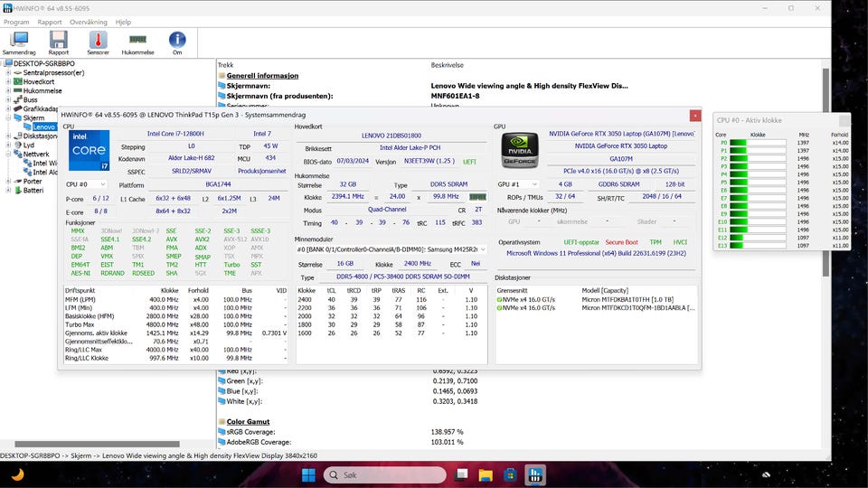Screen dimensions: 868x488
Task: Click the Intel Core i7 logo
Action: pos(89,150)
